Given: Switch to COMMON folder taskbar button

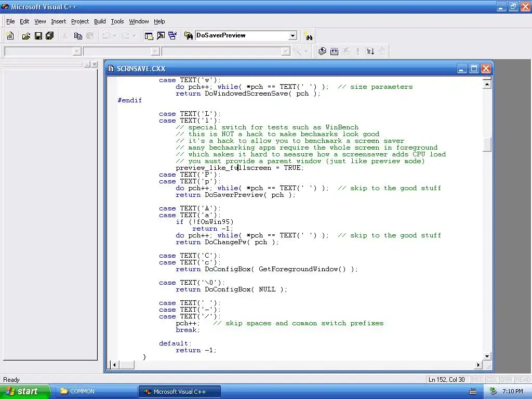Looking at the screenshot, I should pyautogui.click(x=95, y=392).
